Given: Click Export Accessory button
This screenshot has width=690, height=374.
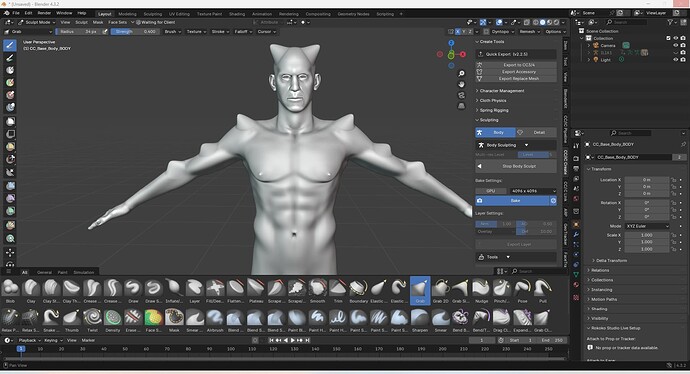Looking at the screenshot, I should click(516, 72).
